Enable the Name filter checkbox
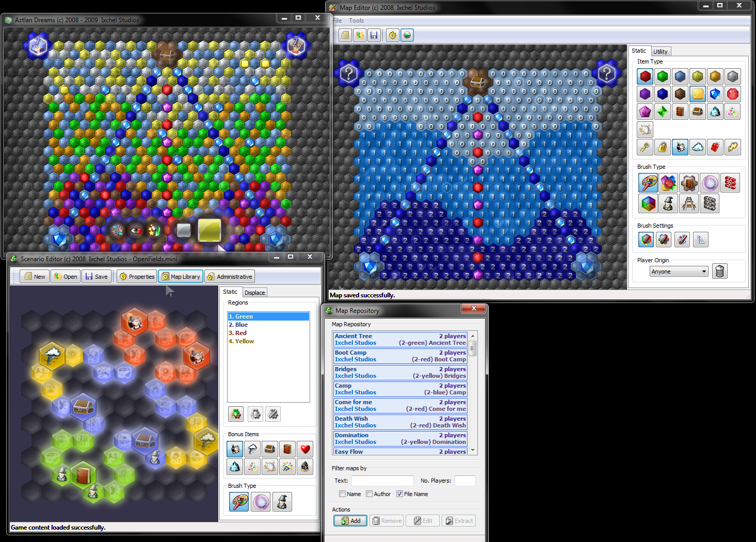The width and height of the screenshot is (756, 542). coord(342,494)
